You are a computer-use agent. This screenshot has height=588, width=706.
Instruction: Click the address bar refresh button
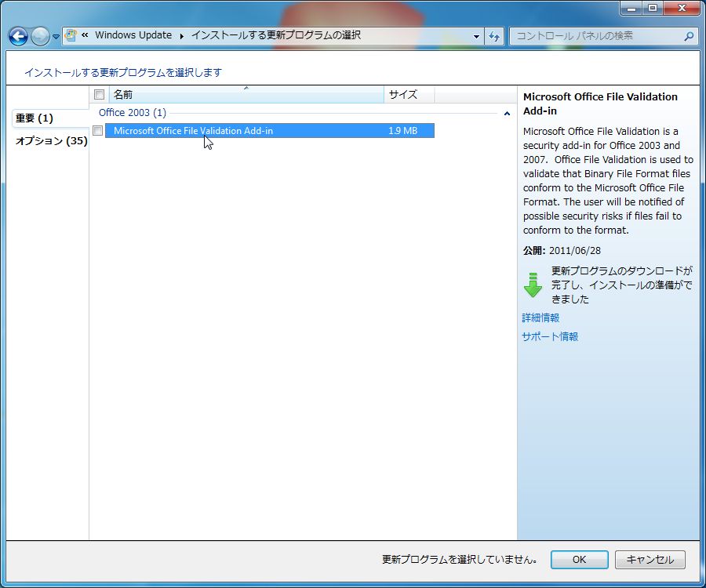click(494, 36)
